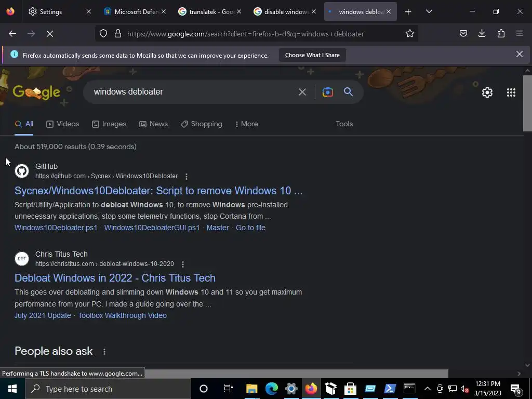
Task: Submit search with magnifier icon
Action: (349, 91)
